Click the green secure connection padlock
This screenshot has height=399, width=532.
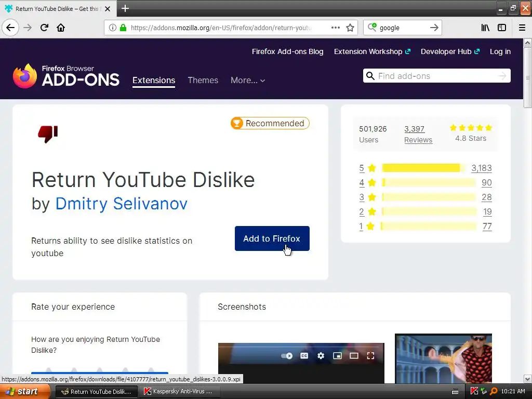click(x=123, y=28)
